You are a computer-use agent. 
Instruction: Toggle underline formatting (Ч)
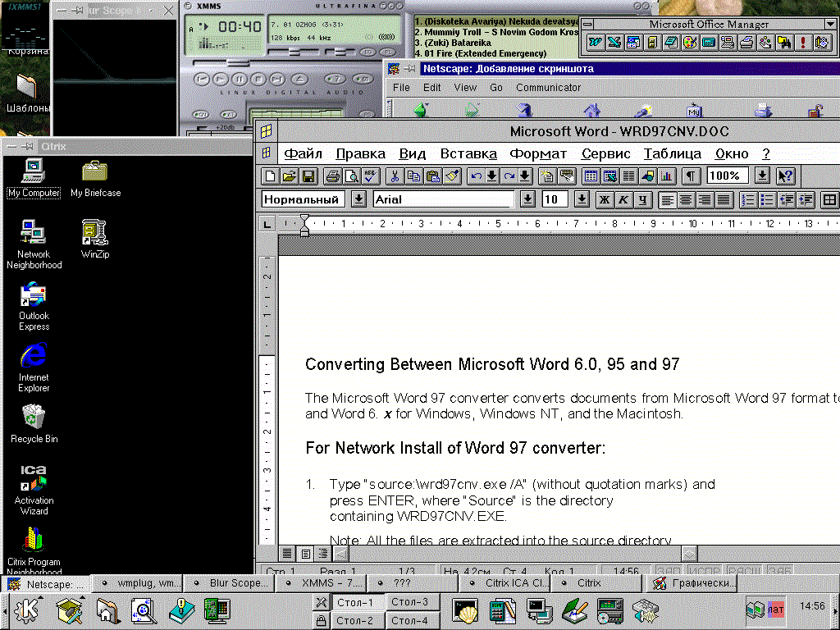tap(643, 200)
